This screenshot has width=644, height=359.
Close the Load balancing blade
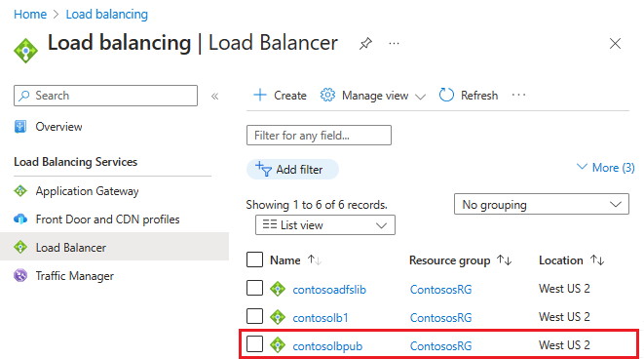point(615,44)
